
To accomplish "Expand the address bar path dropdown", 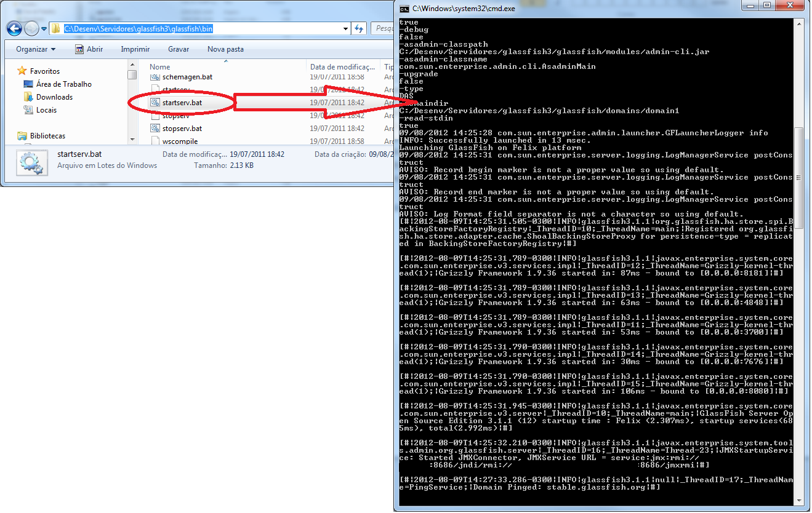I will (345, 28).
